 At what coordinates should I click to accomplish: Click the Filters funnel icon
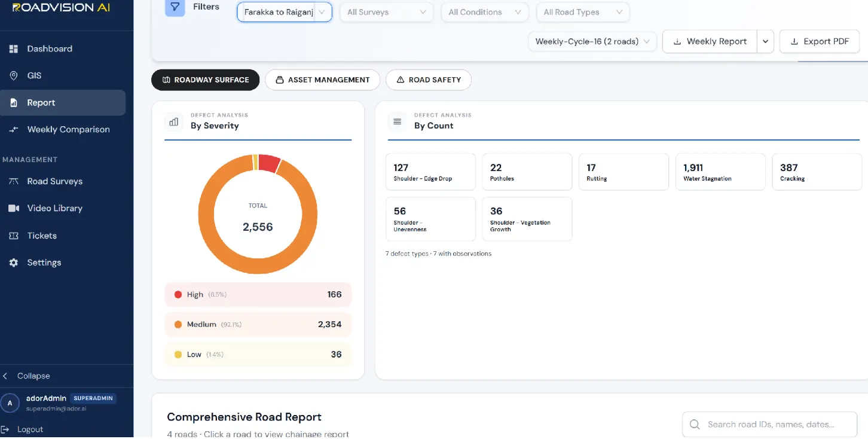pos(175,7)
